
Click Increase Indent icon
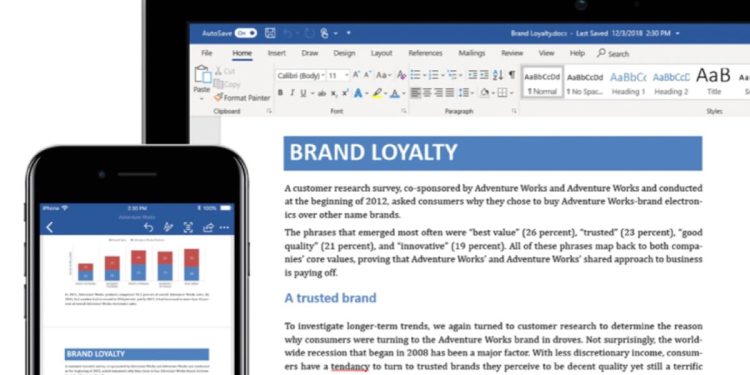click(x=484, y=75)
